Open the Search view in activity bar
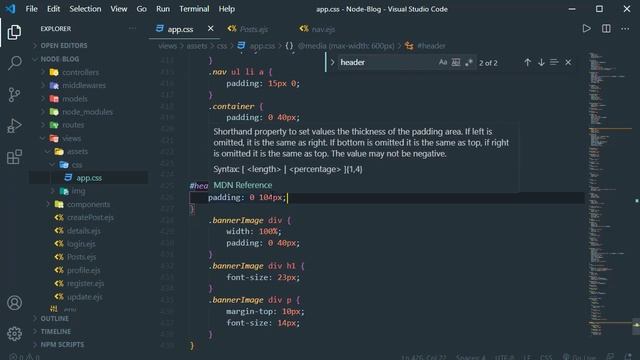Screen dimensions: 640x360 point(14,63)
